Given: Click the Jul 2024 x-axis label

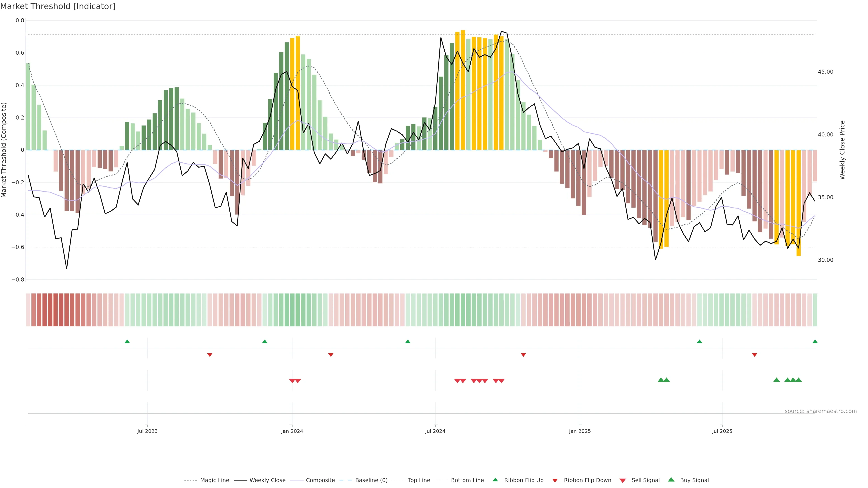Looking at the screenshot, I should click(x=435, y=431).
